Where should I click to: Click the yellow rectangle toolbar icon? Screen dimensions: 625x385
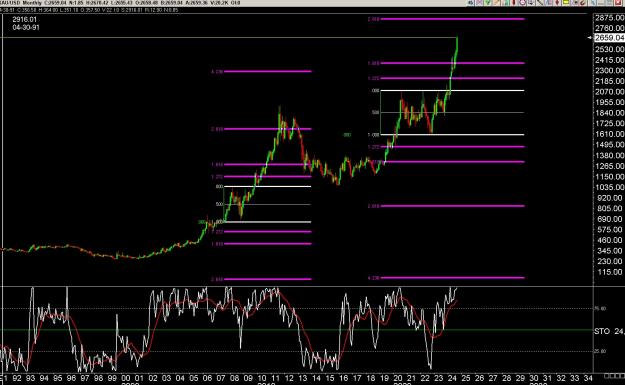point(566,3)
